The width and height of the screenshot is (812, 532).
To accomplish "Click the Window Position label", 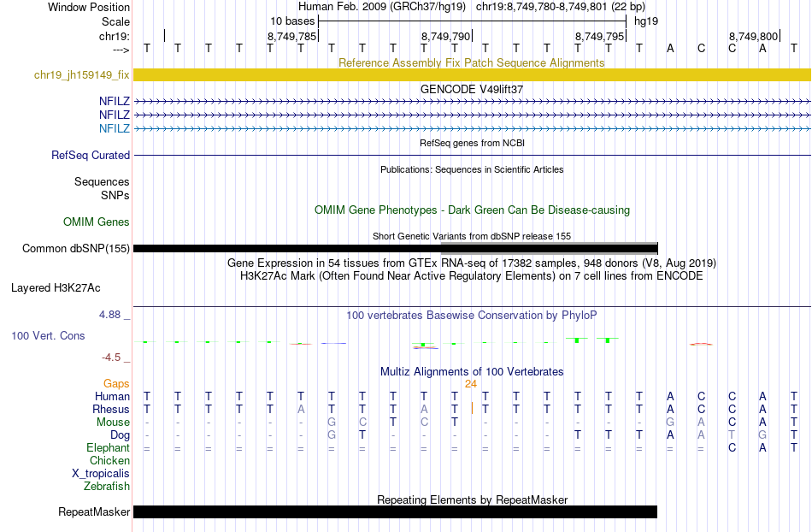I will click(x=89, y=7).
